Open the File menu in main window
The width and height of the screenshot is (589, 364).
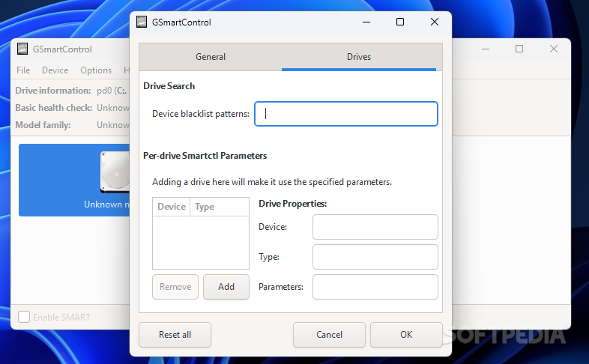(23, 70)
